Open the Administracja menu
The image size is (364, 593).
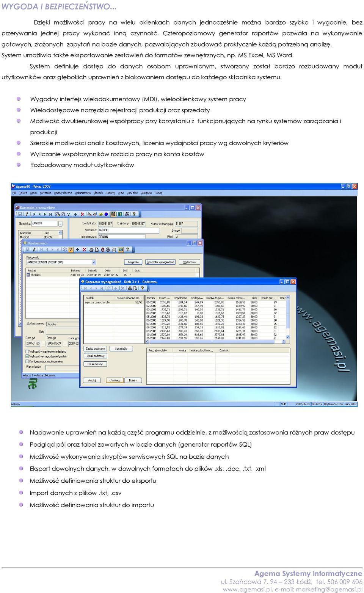tap(83, 193)
